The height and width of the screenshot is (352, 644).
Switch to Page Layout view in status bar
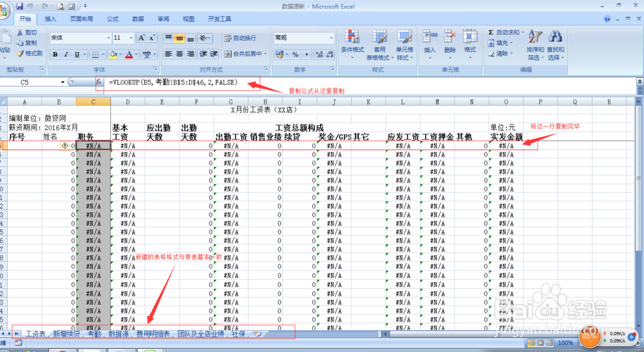coord(540,343)
